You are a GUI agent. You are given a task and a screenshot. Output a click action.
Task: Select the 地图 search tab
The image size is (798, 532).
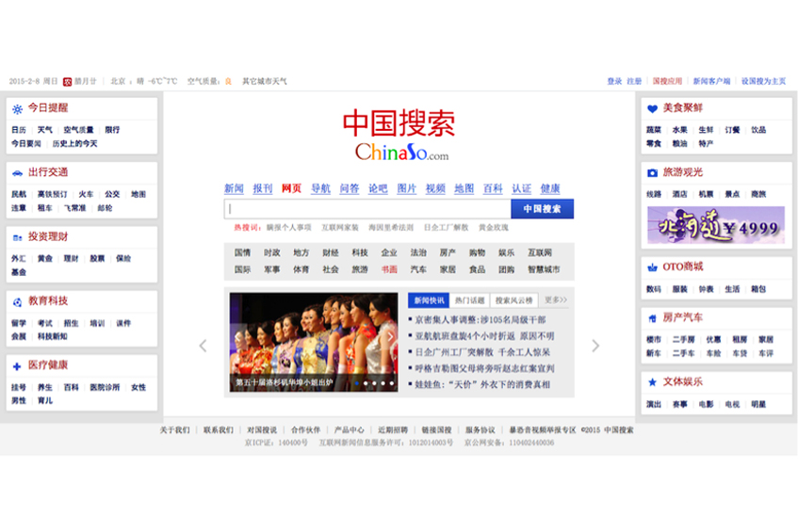[x=464, y=188]
